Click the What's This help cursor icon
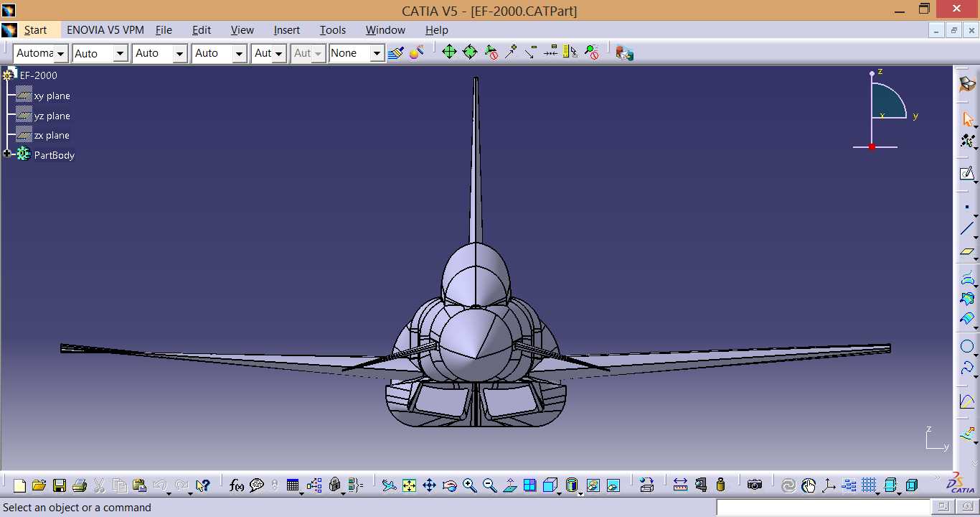 202,486
